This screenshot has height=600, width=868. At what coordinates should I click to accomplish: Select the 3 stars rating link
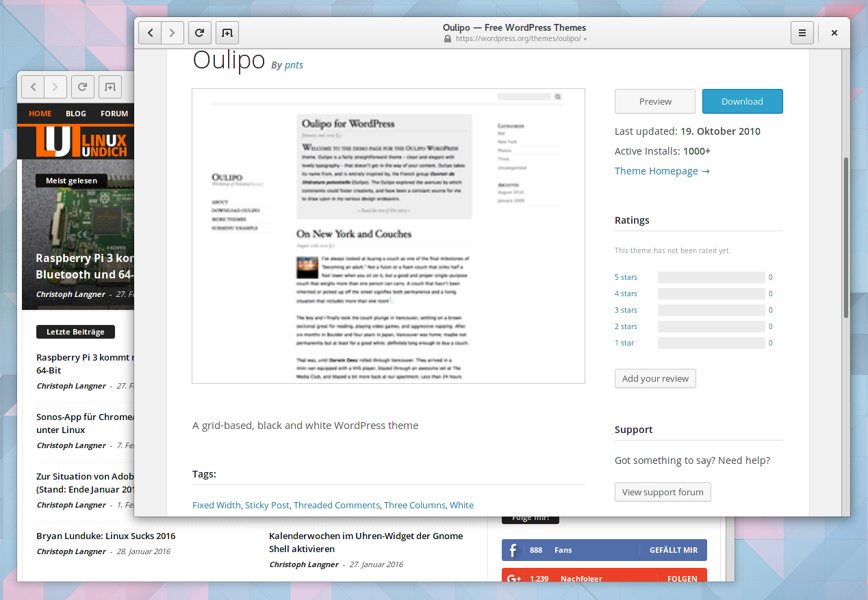626,310
